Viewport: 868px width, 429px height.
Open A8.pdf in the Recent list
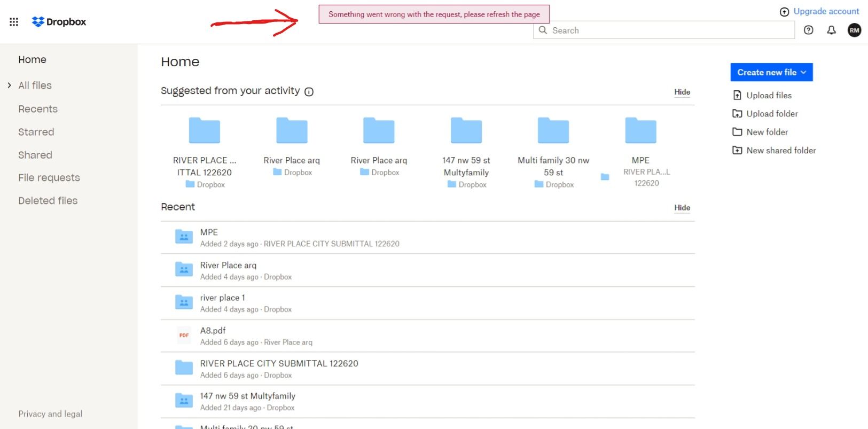pyautogui.click(x=213, y=331)
